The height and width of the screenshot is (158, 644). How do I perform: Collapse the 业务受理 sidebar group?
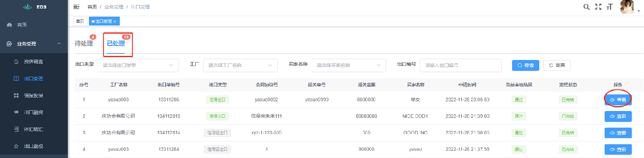tap(34, 44)
